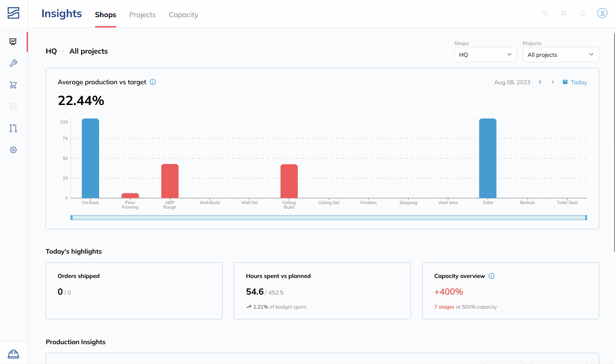Open the insights presentation icon in sidebar
Image resolution: width=615 pixels, height=364 pixels.
coord(13,42)
